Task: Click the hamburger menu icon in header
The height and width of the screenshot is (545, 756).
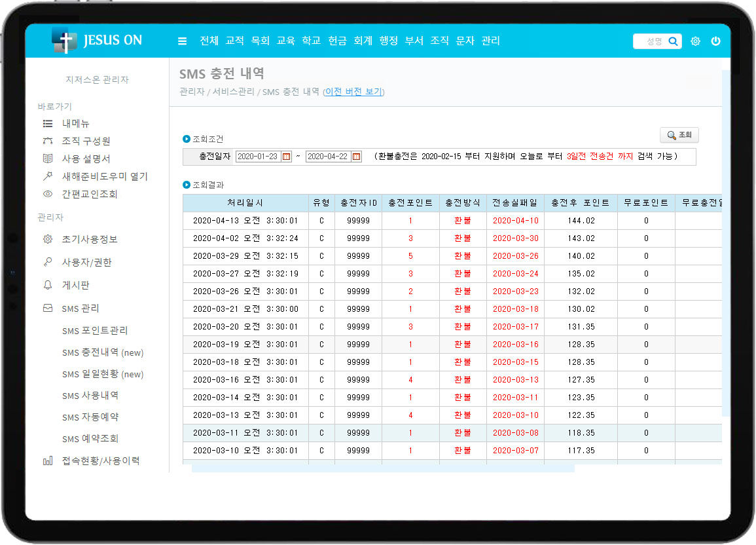Action: [182, 41]
